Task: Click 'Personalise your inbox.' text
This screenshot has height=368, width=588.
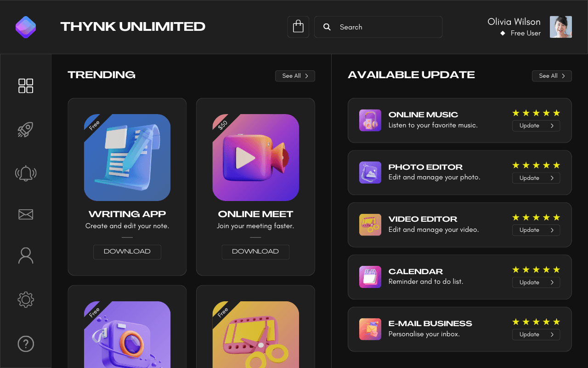Action: pyautogui.click(x=424, y=334)
